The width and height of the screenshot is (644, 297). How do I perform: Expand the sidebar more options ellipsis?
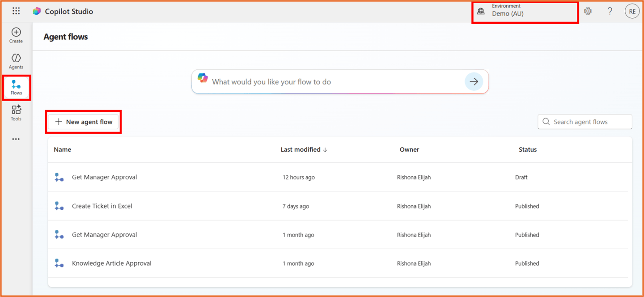(16, 139)
